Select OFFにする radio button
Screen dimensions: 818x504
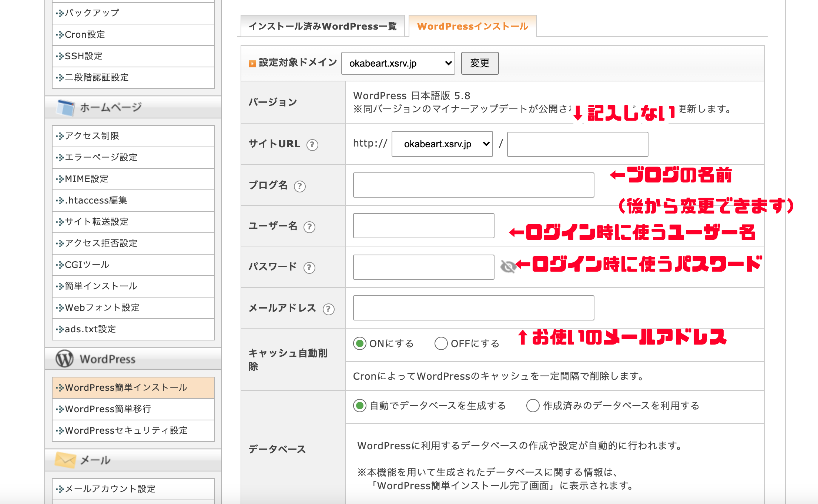(441, 343)
